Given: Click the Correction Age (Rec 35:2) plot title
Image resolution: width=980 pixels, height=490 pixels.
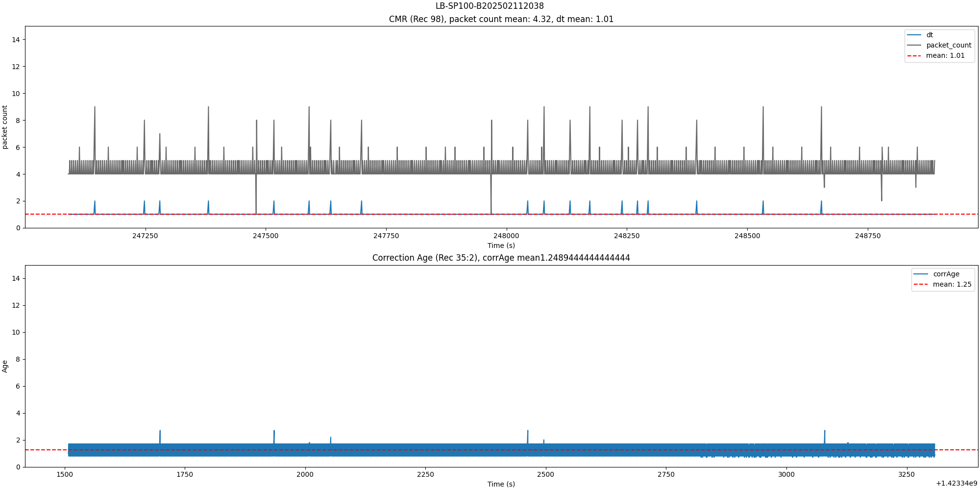Looking at the screenshot, I should tap(501, 258).
